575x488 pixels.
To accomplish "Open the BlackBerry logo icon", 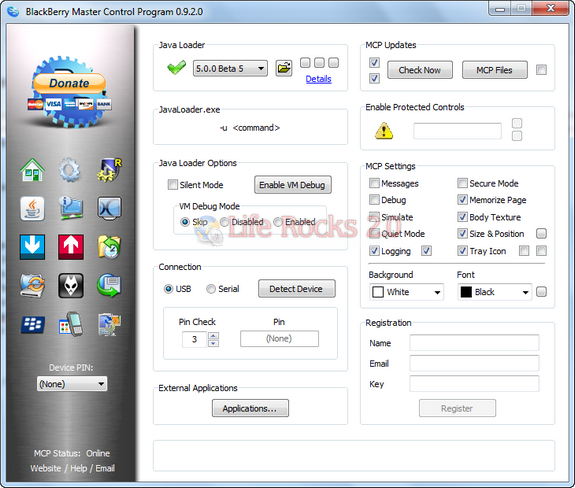I will point(33,324).
